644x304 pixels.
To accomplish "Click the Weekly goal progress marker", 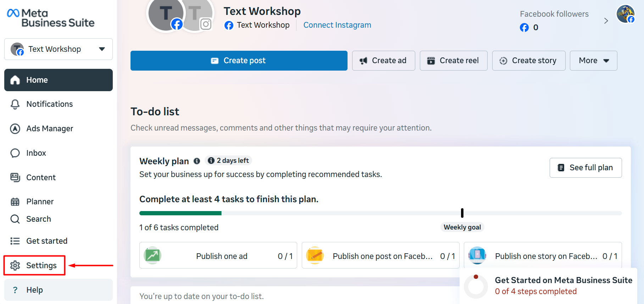I will point(462,213).
